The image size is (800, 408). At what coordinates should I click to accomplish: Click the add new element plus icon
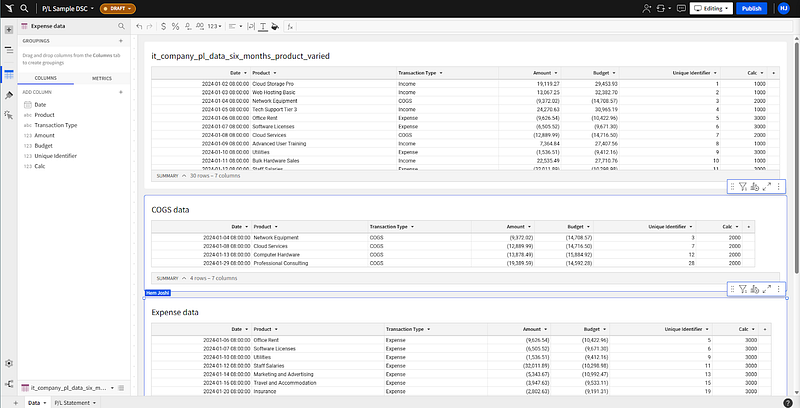9,30
